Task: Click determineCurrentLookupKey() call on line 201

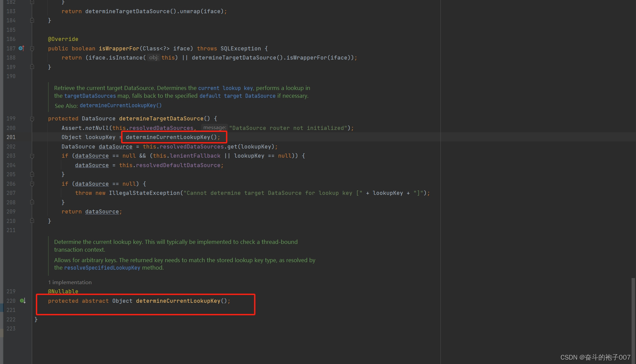Action: [x=171, y=137]
